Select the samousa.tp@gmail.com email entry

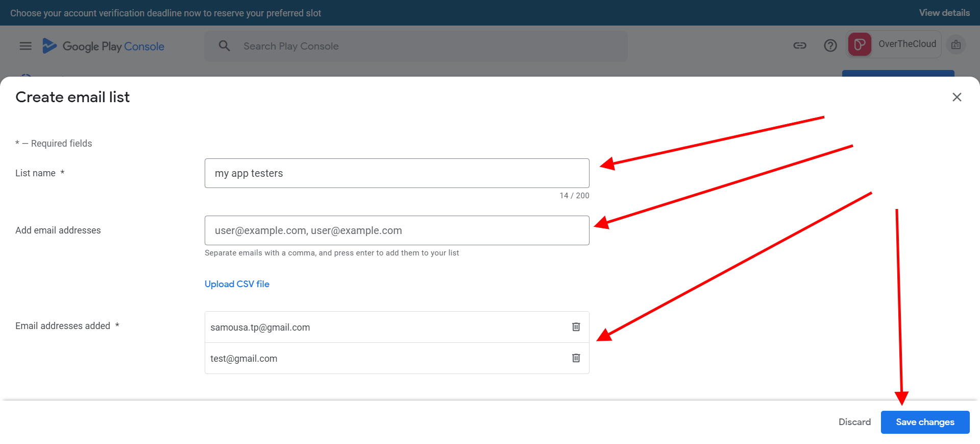[x=260, y=328]
